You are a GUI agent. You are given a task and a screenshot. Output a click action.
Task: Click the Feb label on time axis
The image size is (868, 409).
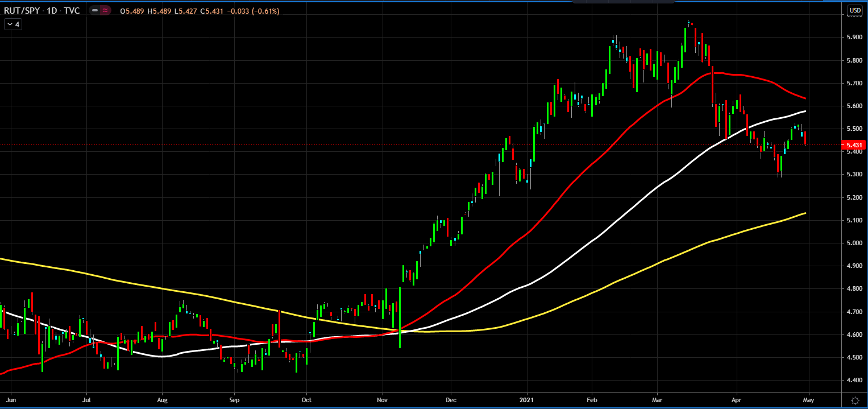592,400
